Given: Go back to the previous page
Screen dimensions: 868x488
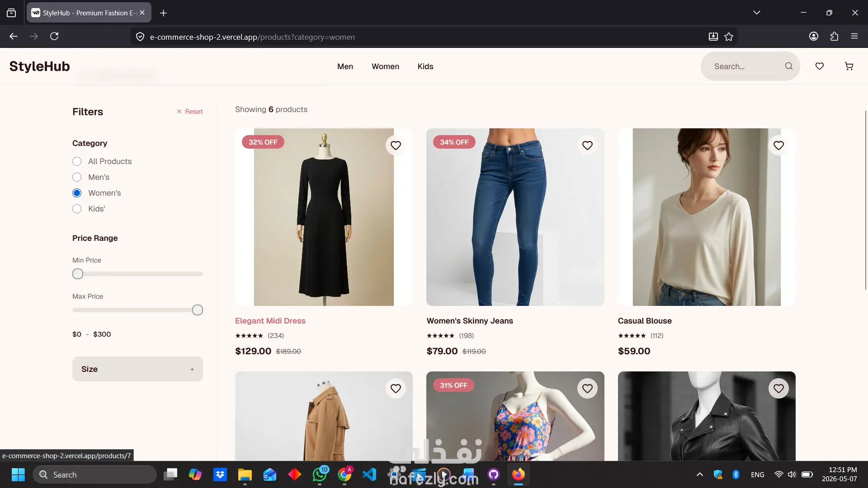Looking at the screenshot, I should click(x=14, y=37).
